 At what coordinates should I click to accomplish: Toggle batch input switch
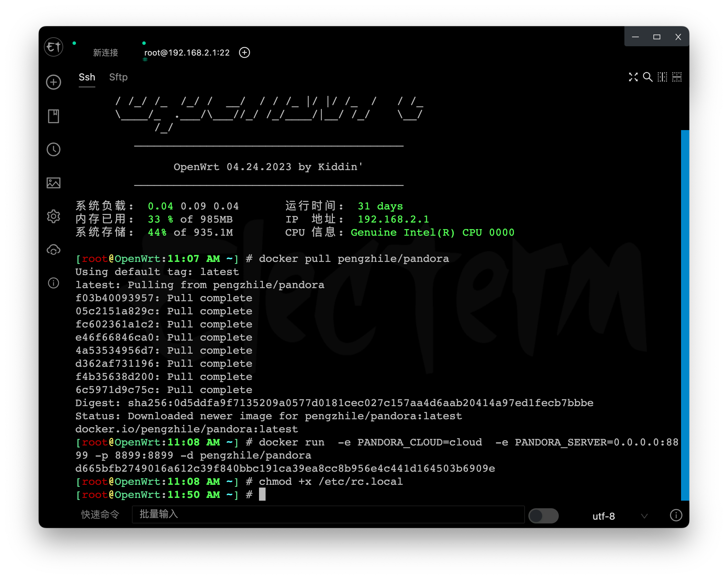(543, 516)
